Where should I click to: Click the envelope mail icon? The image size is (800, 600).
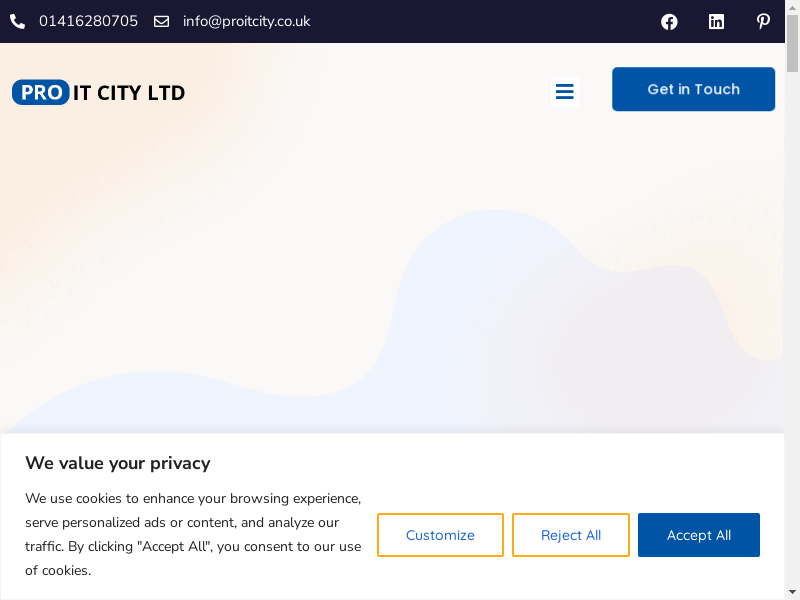click(x=161, y=21)
